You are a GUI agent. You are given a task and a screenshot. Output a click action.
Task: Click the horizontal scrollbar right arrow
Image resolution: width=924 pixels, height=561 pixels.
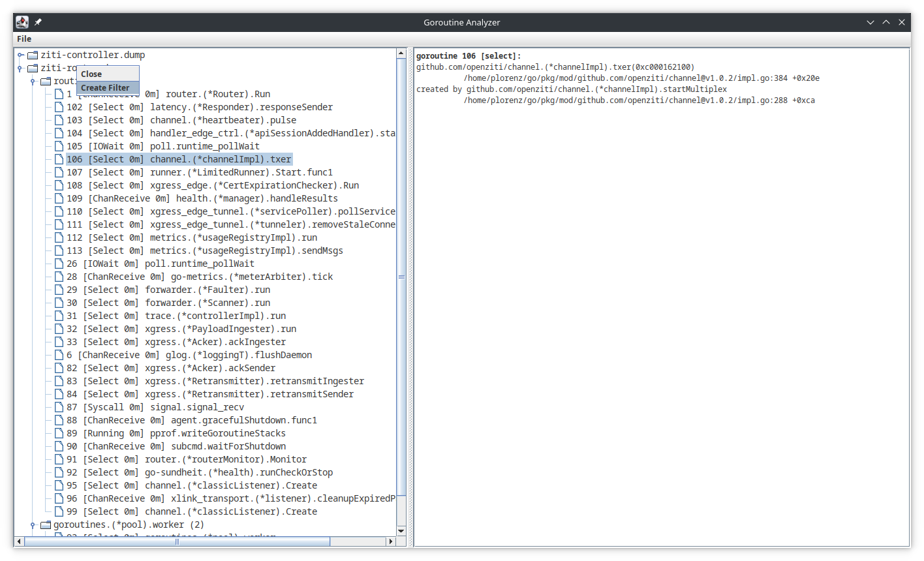click(391, 541)
